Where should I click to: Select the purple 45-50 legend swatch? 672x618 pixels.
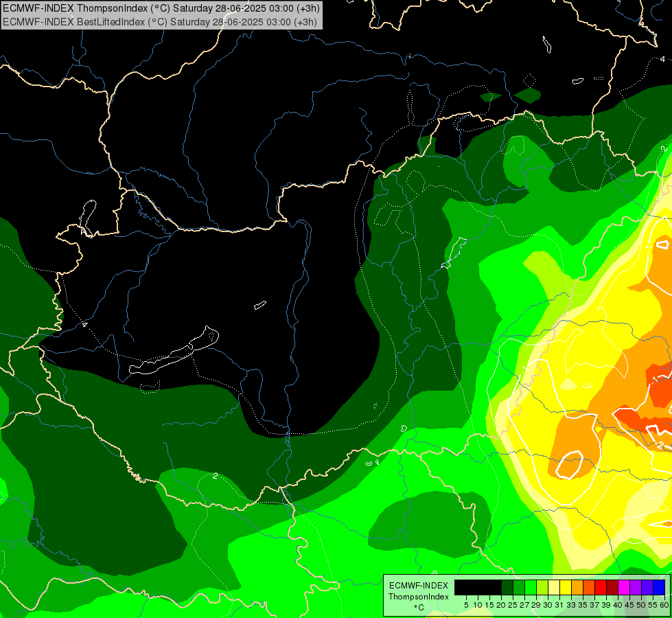pyautogui.click(x=636, y=587)
